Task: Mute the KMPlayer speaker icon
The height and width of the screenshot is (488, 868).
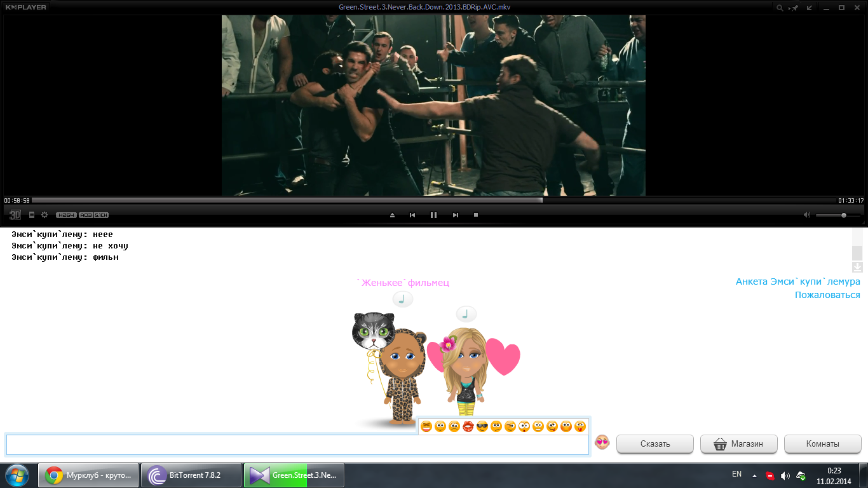Action: click(x=807, y=215)
